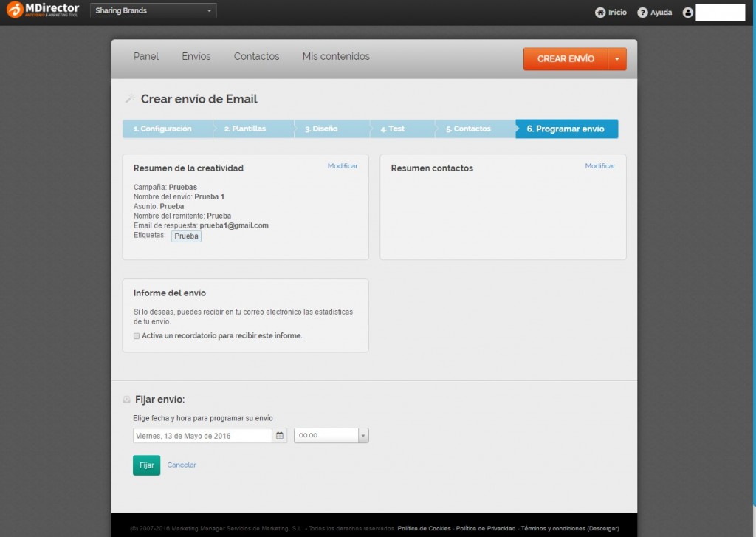The width and height of the screenshot is (756, 537).
Task: Click the email prueba1@gmail.com text
Action: (234, 225)
